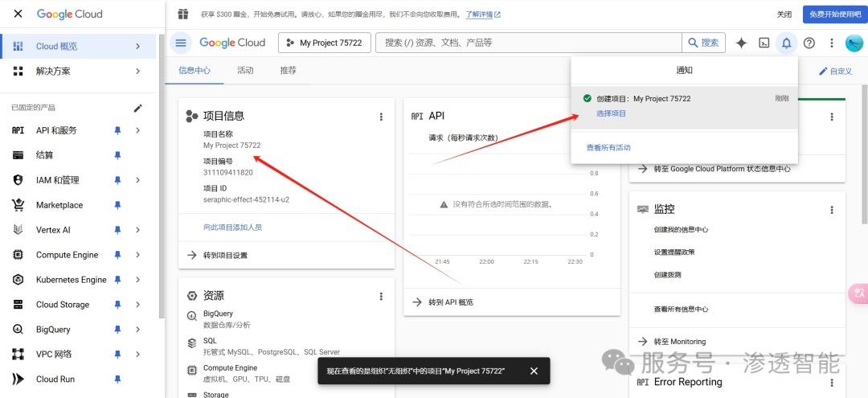Unpin 结算 from pinned products
Image resolution: width=868 pixels, height=398 pixels.
click(117, 155)
